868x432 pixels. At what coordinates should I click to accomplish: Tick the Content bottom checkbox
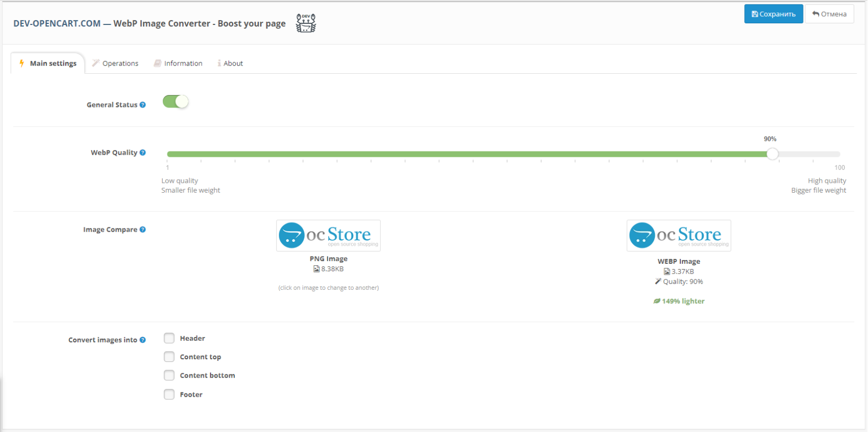pos(169,375)
